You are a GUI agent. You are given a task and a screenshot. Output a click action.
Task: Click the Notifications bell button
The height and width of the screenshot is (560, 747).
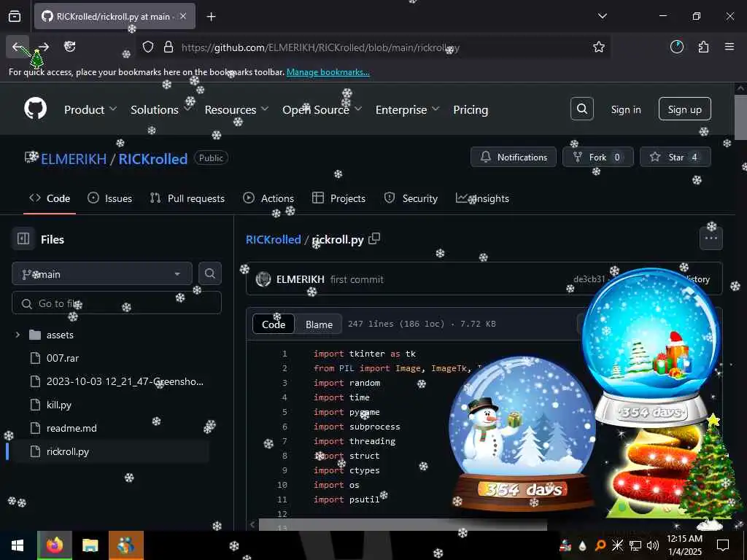point(514,157)
